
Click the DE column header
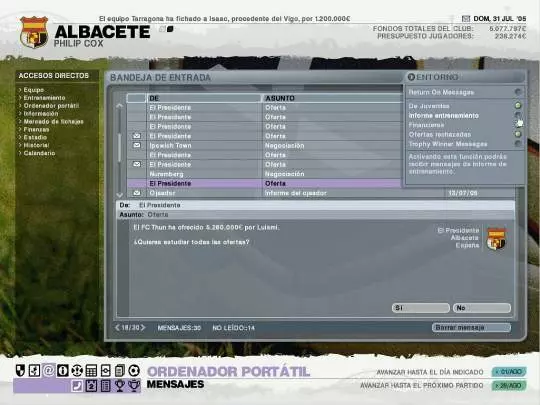coord(204,98)
